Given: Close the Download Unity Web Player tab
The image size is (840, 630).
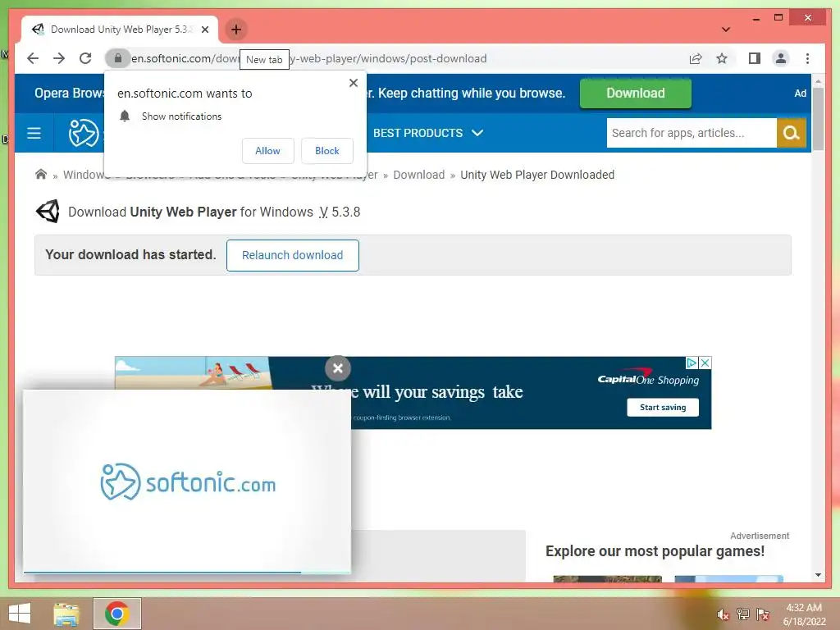Looking at the screenshot, I should coord(204,30).
